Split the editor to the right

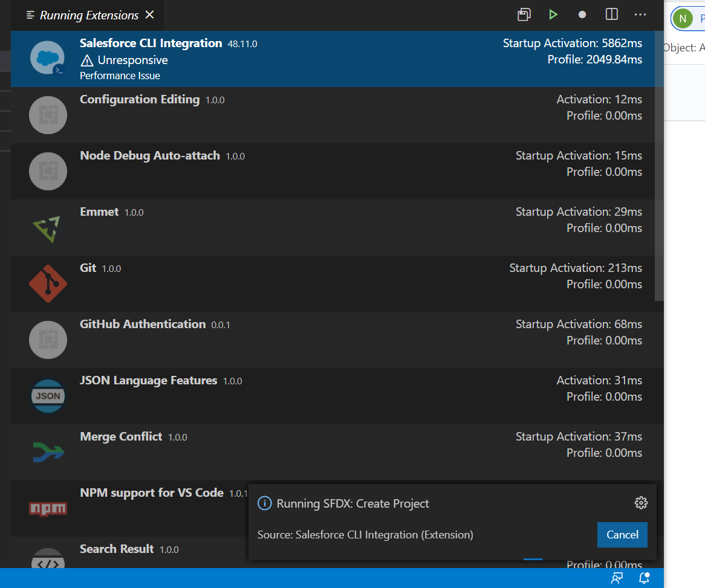611,15
